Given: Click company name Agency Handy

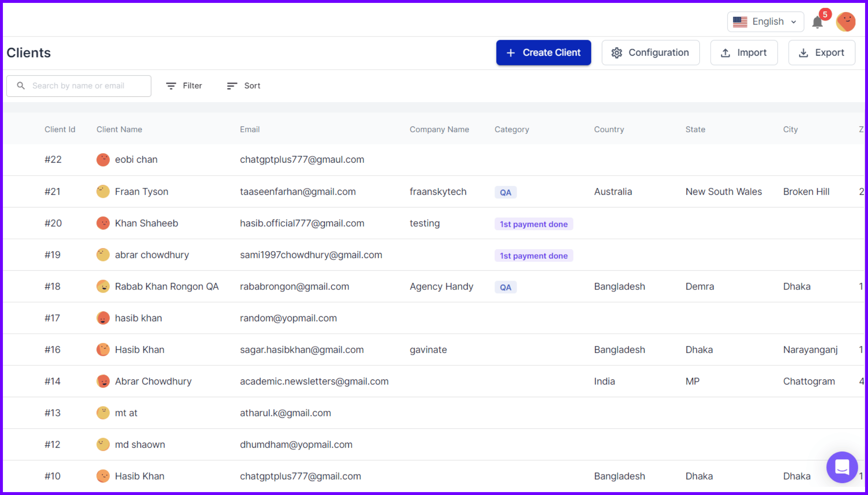Looking at the screenshot, I should point(441,287).
